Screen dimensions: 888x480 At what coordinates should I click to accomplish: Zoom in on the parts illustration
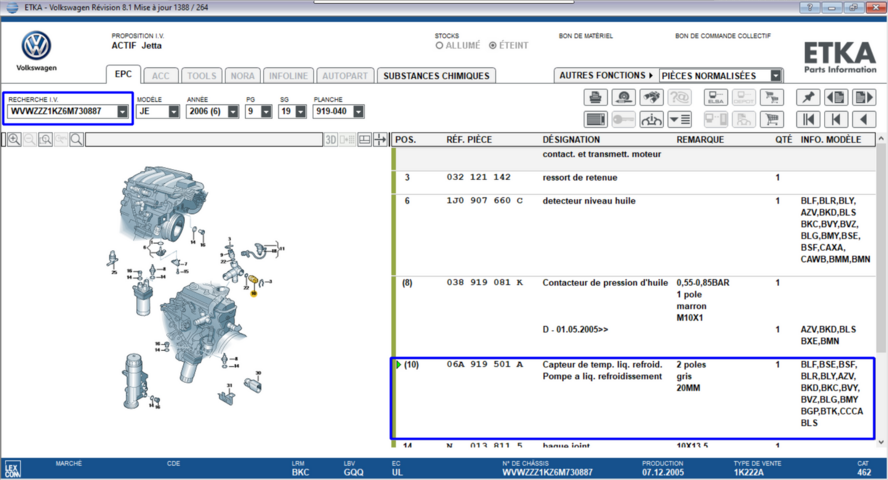click(14, 139)
